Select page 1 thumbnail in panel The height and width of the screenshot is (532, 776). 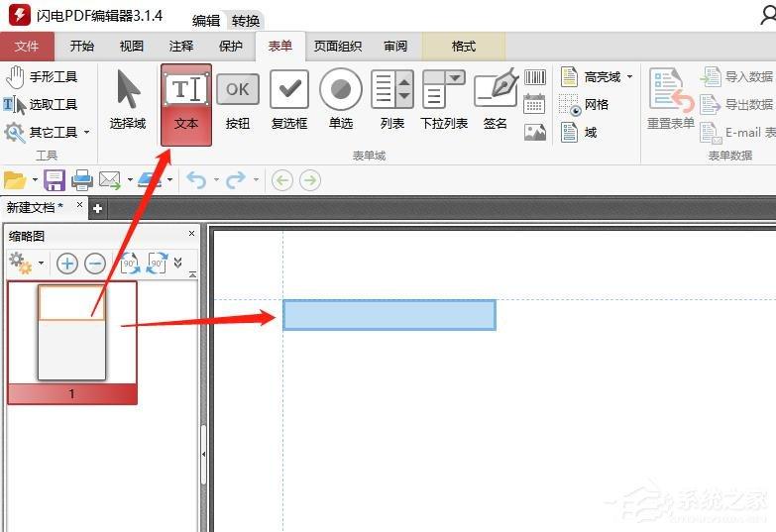point(71,334)
